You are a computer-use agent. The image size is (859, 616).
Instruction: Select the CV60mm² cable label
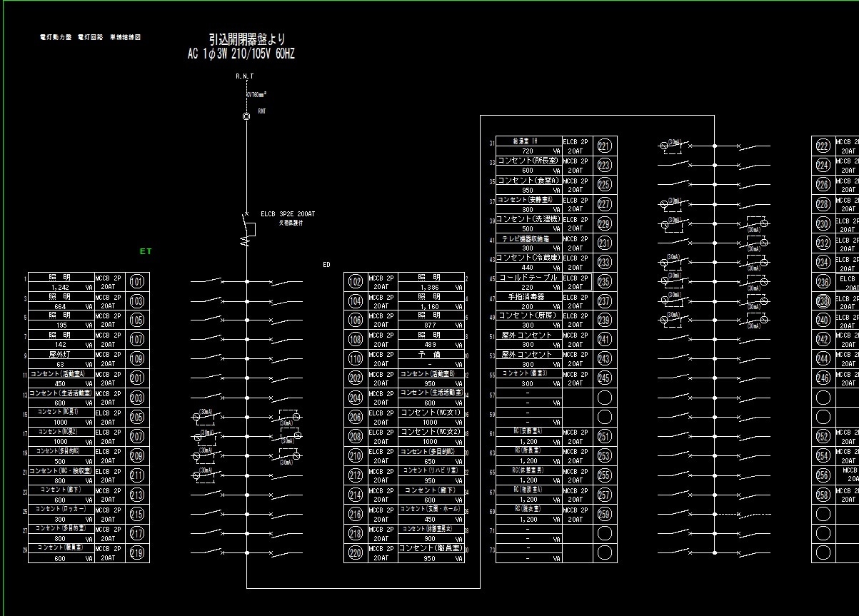pyautogui.click(x=256, y=94)
